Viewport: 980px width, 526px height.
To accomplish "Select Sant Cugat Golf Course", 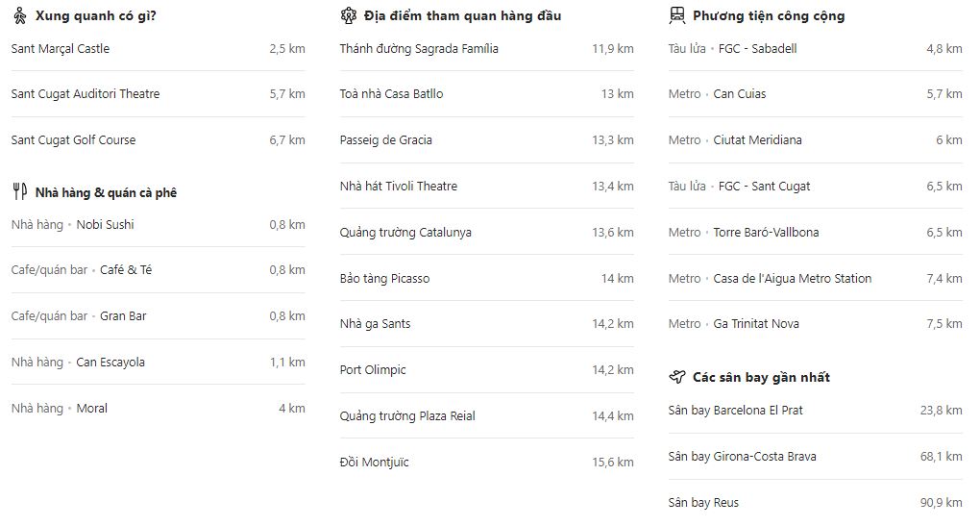I will coord(73,139).
